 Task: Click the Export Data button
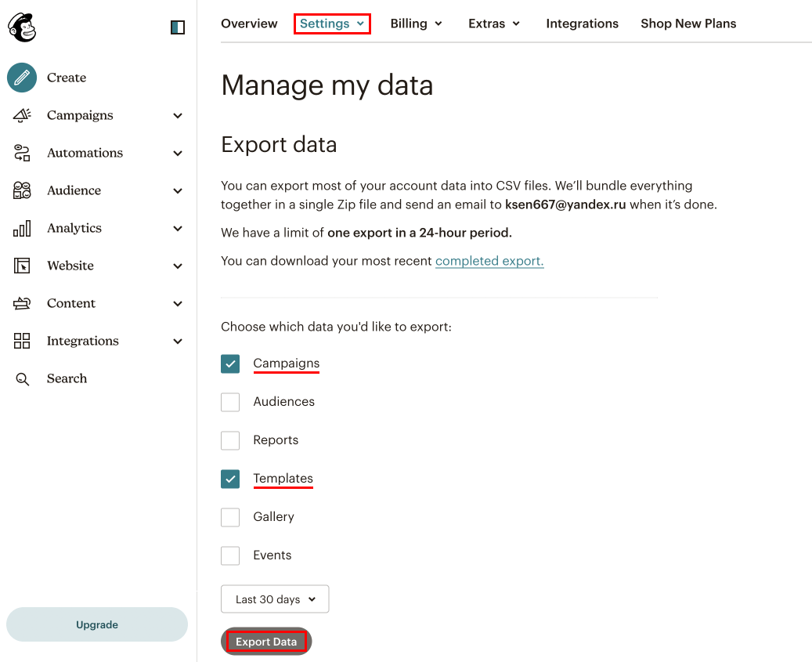(266, 641)
